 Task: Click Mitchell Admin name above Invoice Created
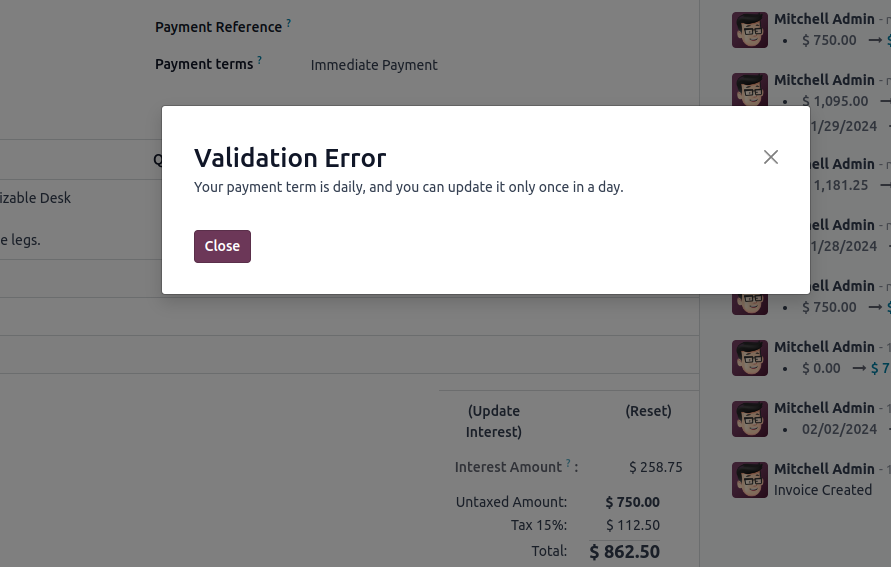click(824, 469)
